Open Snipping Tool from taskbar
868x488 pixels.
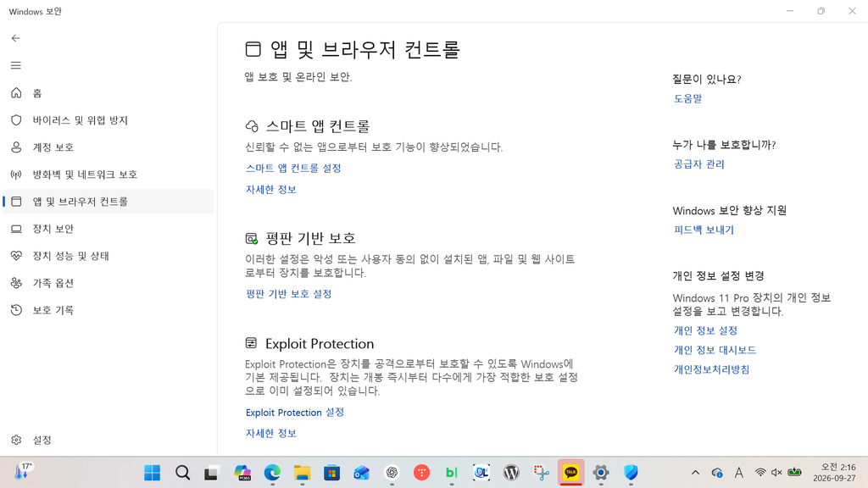point(542,473)
